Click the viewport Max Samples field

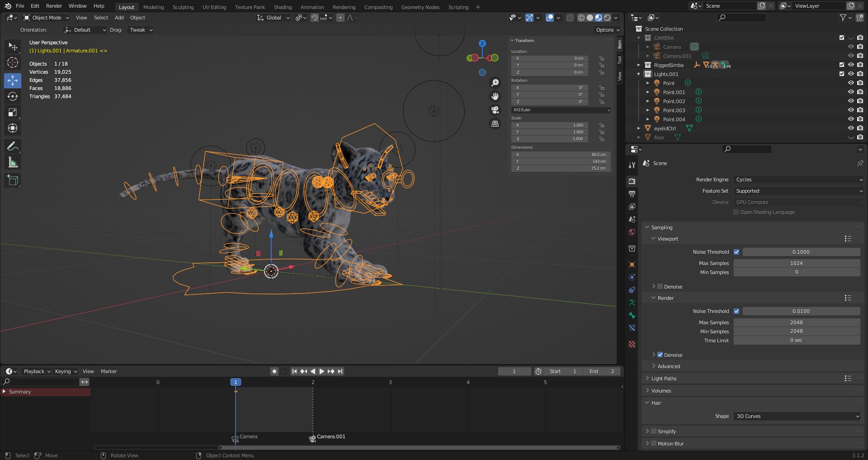(x=797, y=263)
